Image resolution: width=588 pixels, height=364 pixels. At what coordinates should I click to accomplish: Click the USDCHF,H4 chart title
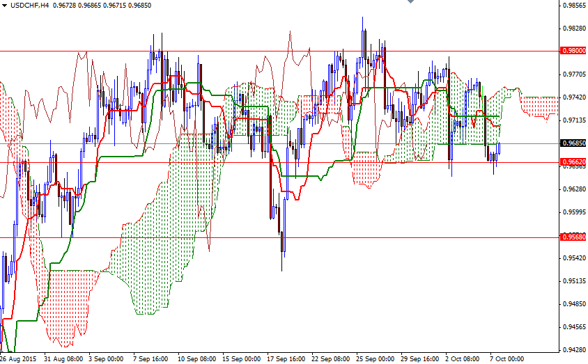coord(29,5)
